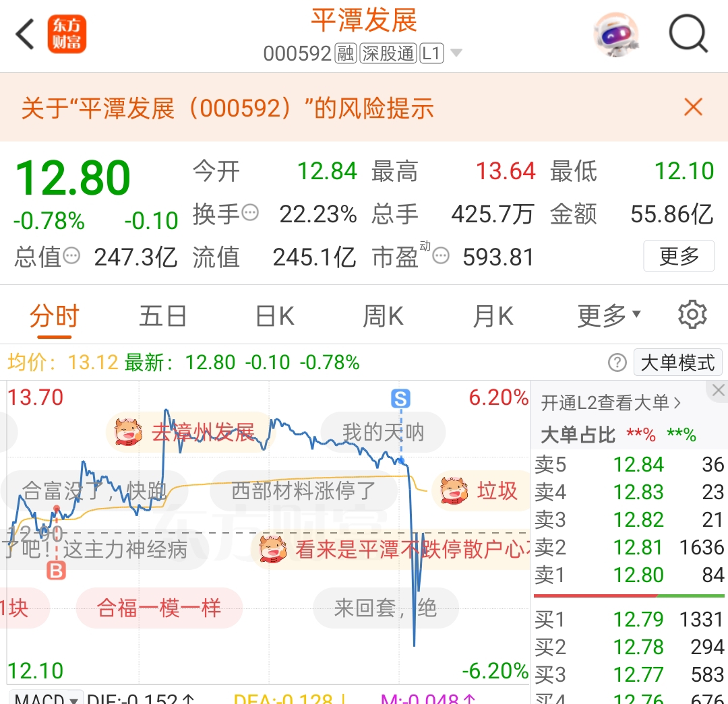This screenshot has height=704, width=728.
Task: Tap the L1 level badge
Action: (x=432, y=53)
